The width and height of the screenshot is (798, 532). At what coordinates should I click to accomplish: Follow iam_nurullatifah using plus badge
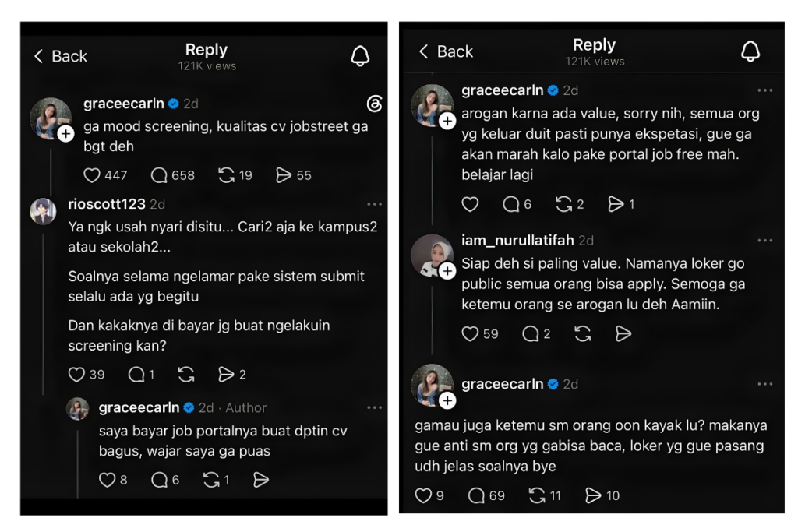pos(447,271)
